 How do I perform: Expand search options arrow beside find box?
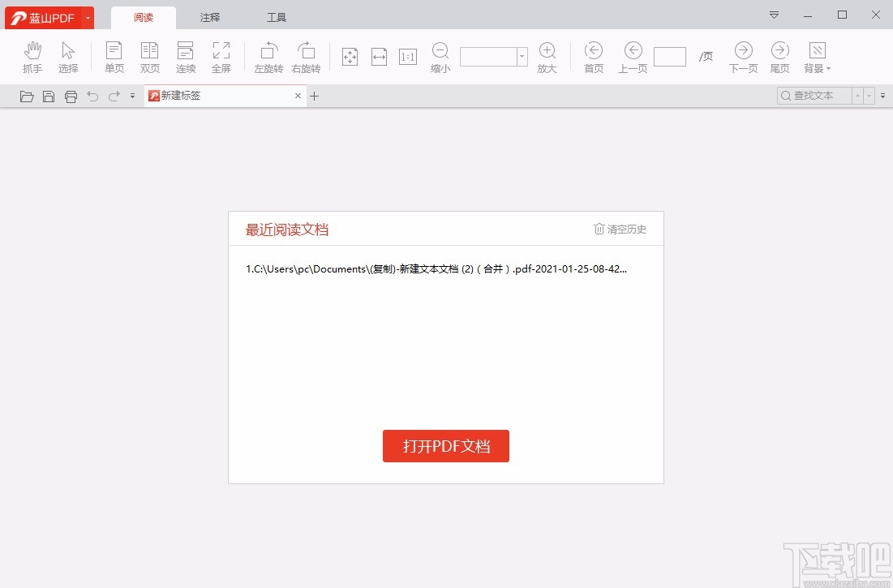[882, 96]
